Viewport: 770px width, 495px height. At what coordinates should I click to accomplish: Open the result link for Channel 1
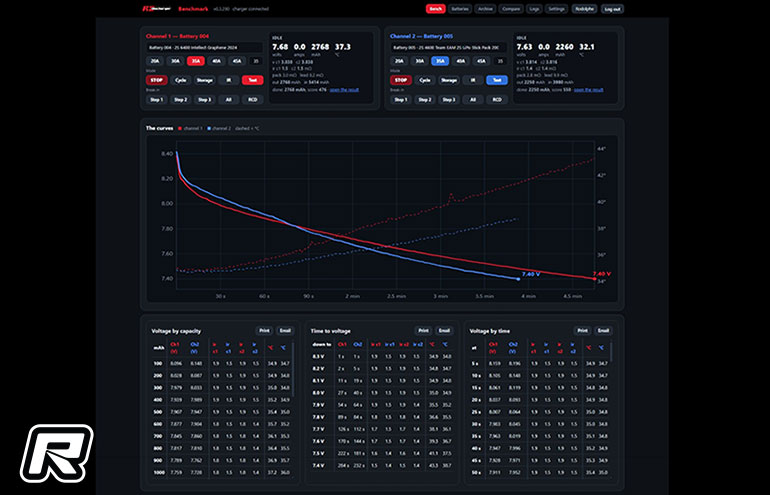[x=344, y=90]
